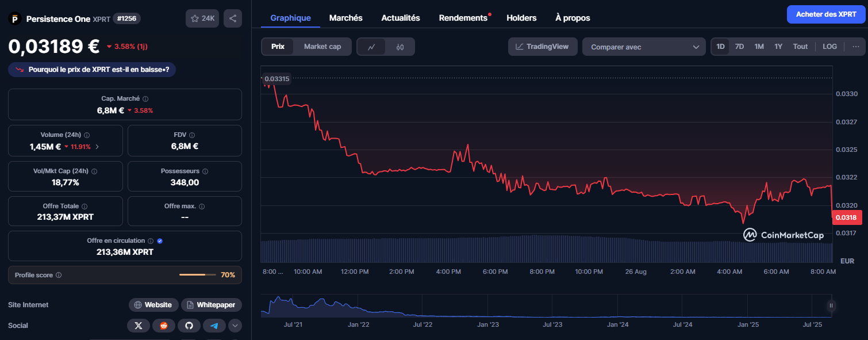Select the 1Y time range
Viewport: 868px width, 340px height.
pyautogui.click(x=778, y=47)
